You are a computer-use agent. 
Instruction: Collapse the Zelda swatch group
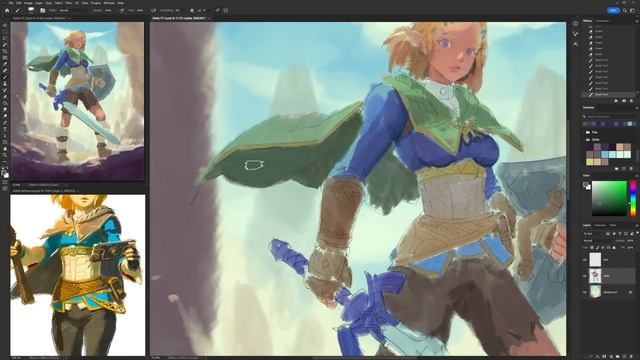(x=583, y=140)
